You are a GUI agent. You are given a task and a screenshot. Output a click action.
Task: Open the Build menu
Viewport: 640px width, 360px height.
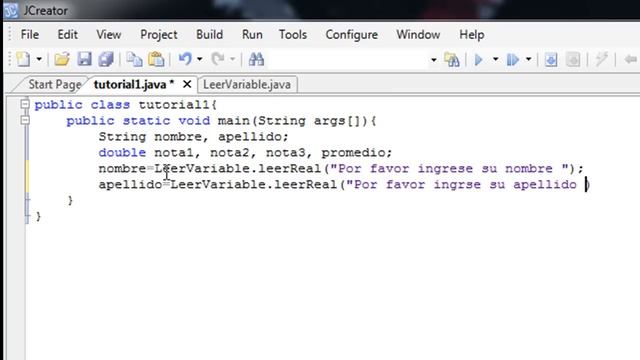(209, 35)
